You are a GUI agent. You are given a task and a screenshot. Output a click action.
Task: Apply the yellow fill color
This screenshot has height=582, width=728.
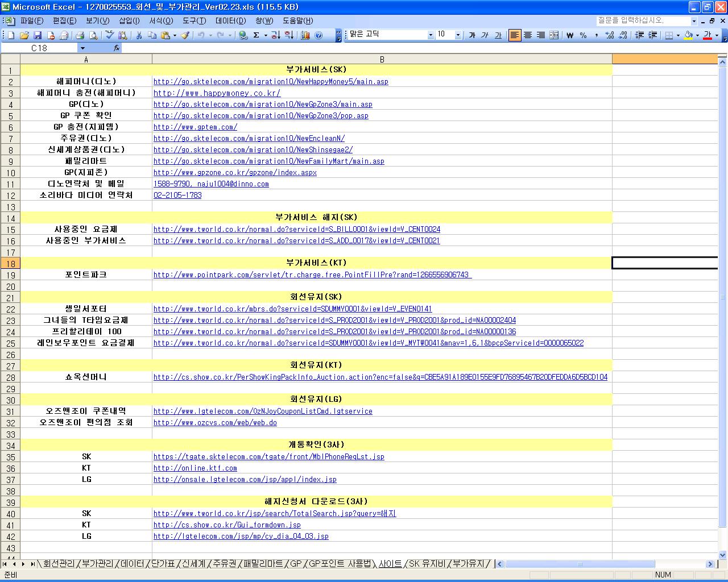688,35
